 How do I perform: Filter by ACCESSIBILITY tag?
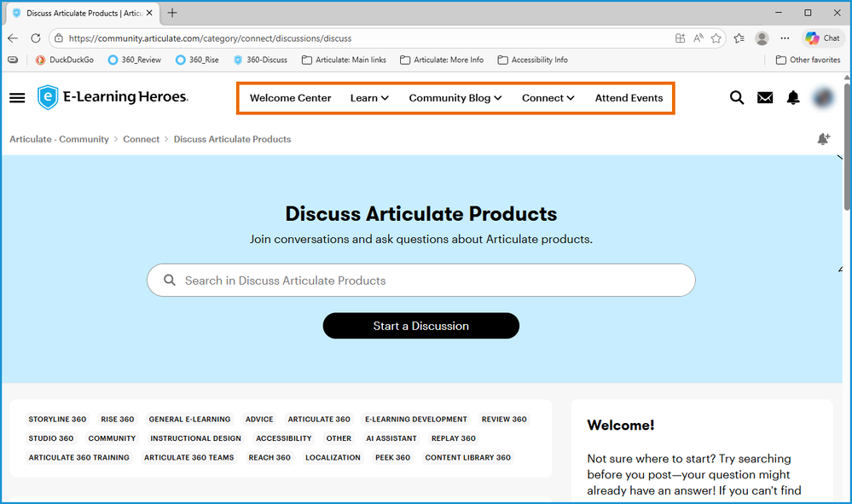click(284, 438)
